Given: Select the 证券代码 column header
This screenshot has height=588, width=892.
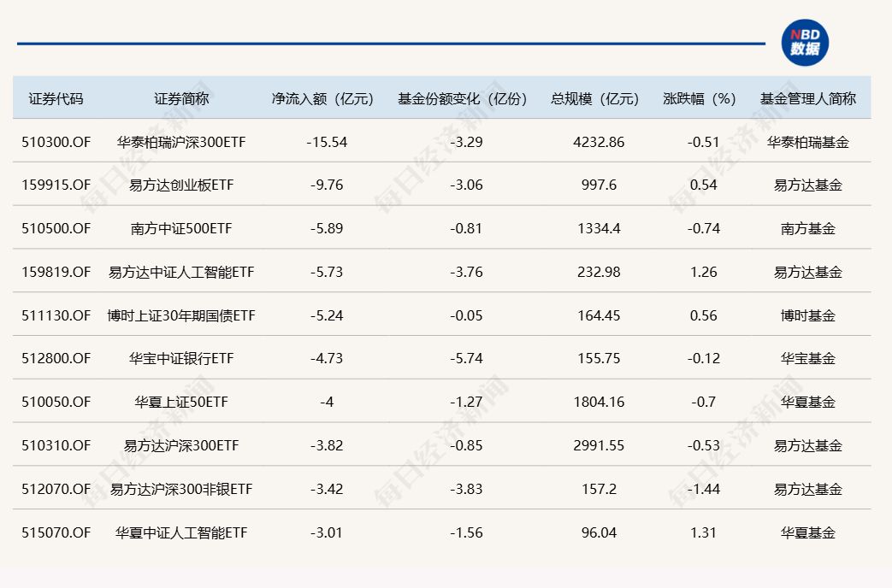Looking at the screenshot, I should [x=55, y=98].
